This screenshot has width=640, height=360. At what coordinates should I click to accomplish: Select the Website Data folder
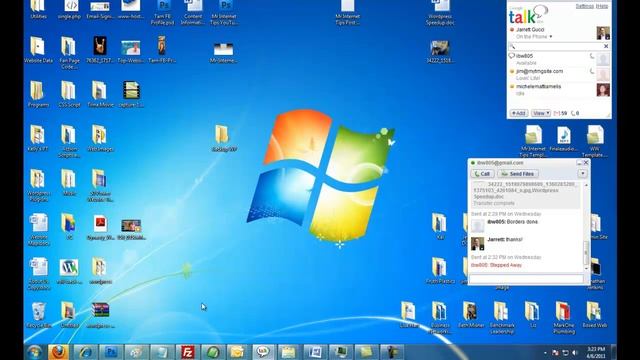(38, 49)
